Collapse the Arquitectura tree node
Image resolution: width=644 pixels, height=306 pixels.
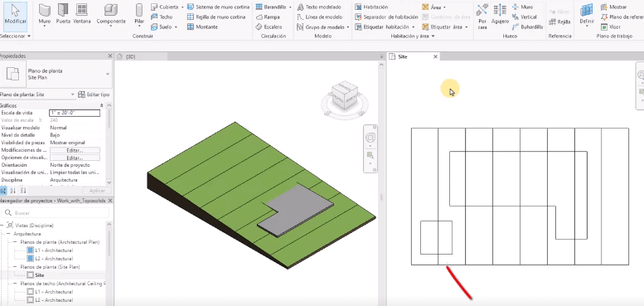8,234
